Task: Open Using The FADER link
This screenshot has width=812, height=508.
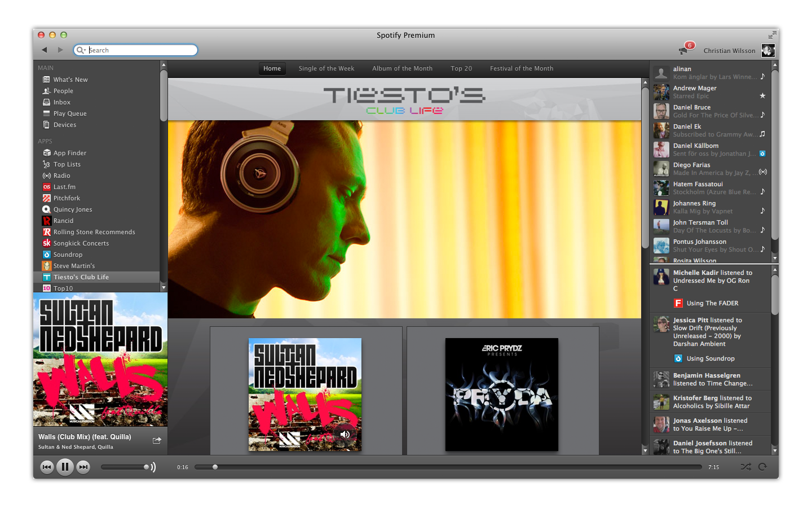Action: [x=707, y=303]
